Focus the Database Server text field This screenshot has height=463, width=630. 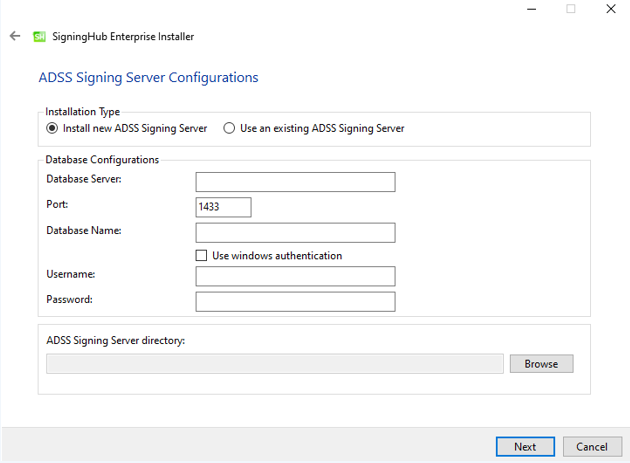[295, 182]
